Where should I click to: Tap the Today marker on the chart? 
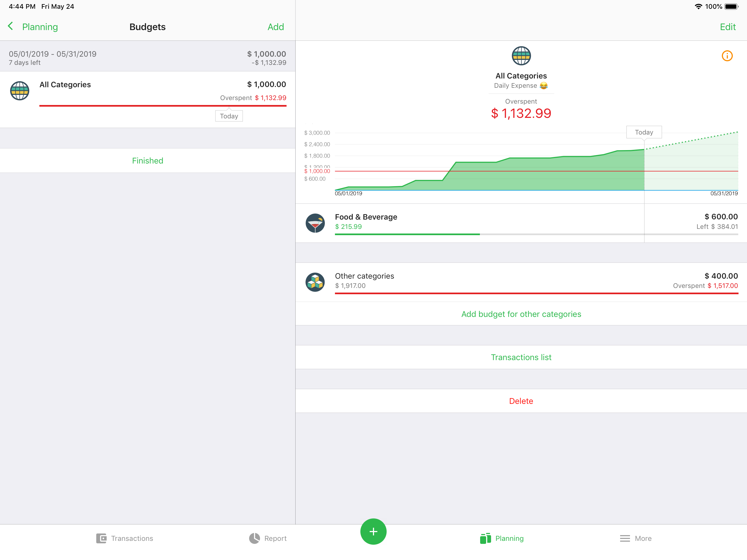tap(644, 132)
